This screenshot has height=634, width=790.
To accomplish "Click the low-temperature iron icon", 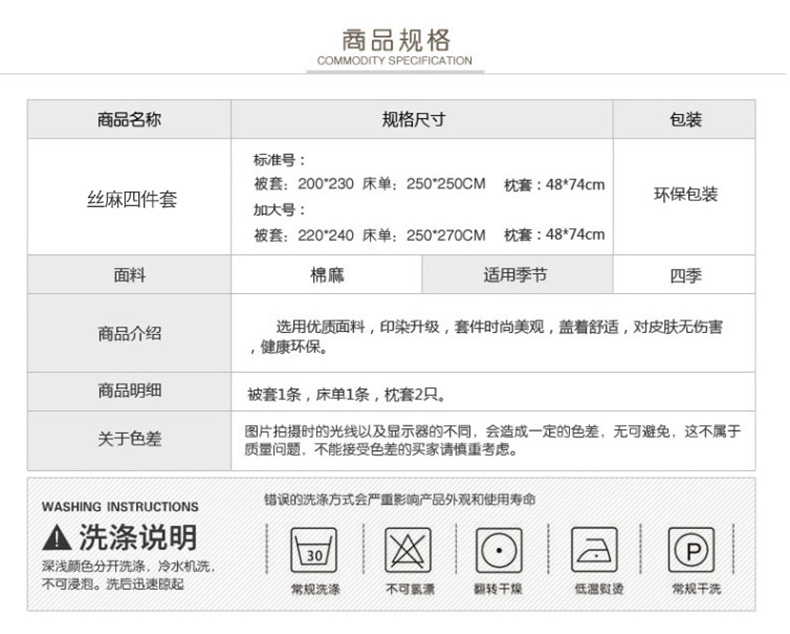I will coord(594,550).
